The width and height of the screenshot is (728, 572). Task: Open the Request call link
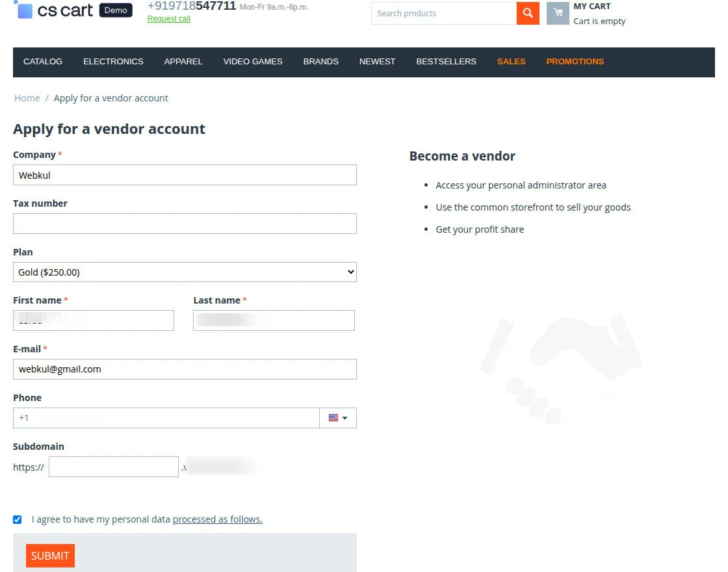click(168, 19)
